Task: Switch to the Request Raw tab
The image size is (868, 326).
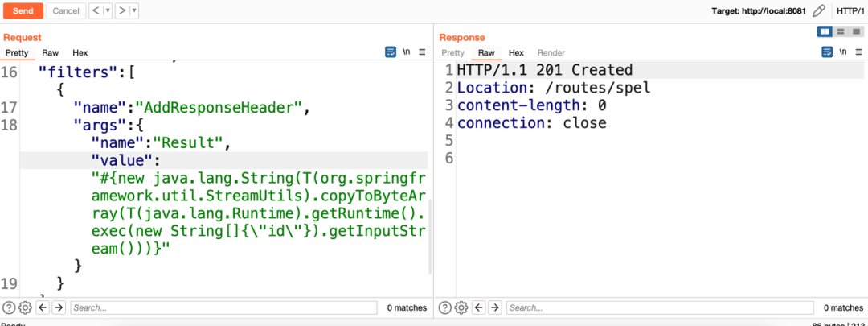Action: point(51,52)
